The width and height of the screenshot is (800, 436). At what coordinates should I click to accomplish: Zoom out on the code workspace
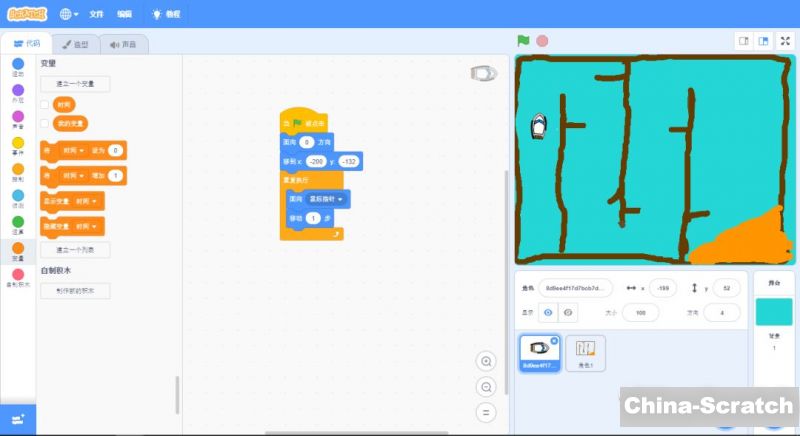tap(486, 387)
